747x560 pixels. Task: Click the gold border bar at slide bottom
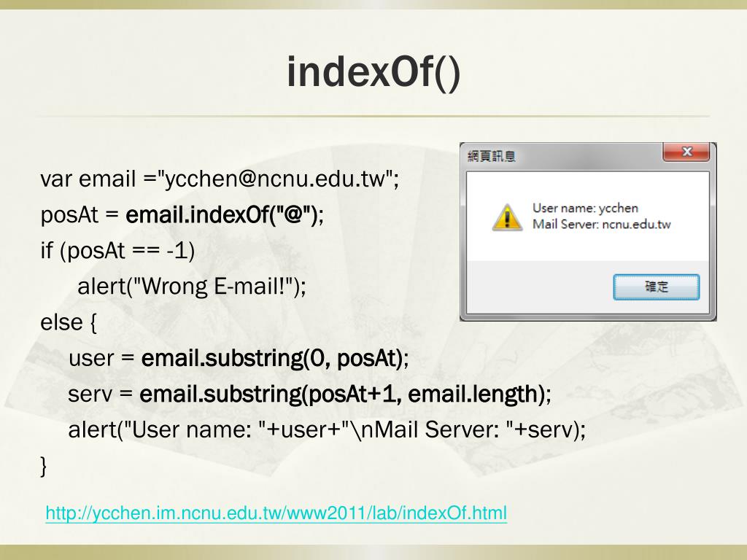point(373,553)
